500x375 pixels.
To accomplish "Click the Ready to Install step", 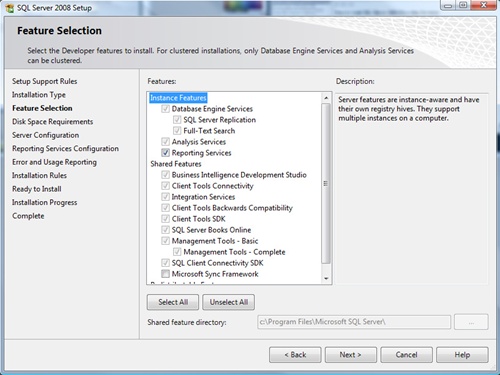I will [37, 189].
